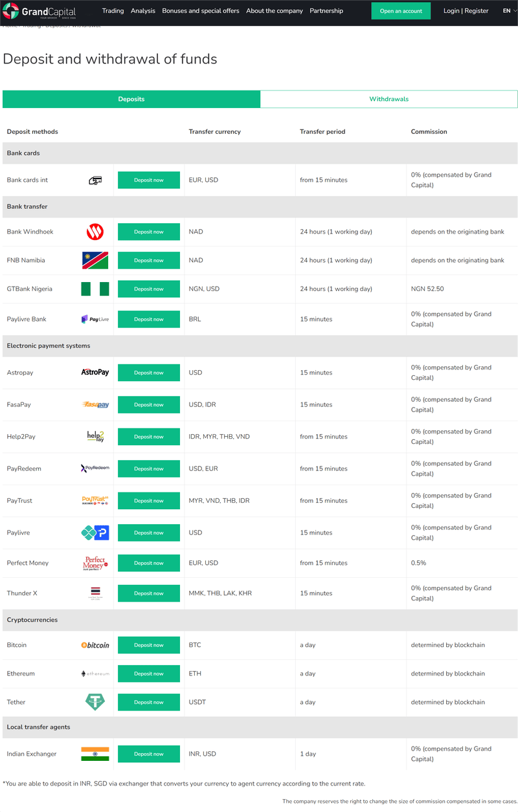Open Bonuses and special offers menu
The image size is (518, 812).
[x=201, y=11]
